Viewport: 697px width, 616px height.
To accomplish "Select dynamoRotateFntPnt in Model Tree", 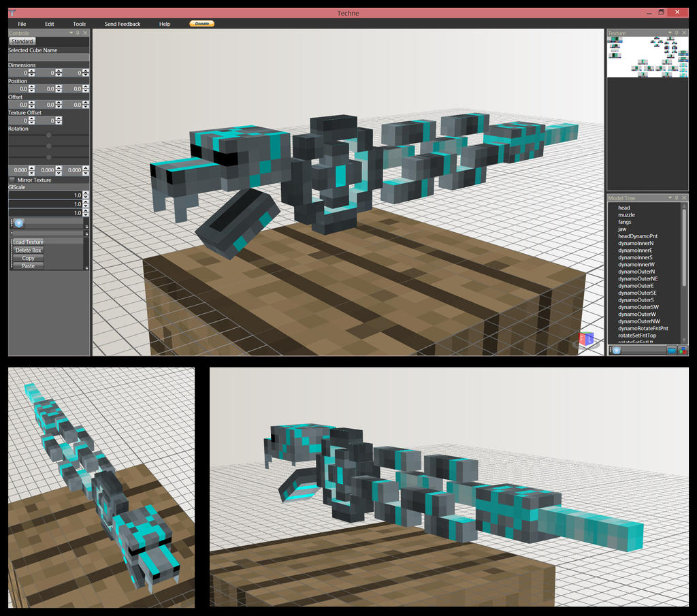I will pyautogui.click(x=643, y=329).
